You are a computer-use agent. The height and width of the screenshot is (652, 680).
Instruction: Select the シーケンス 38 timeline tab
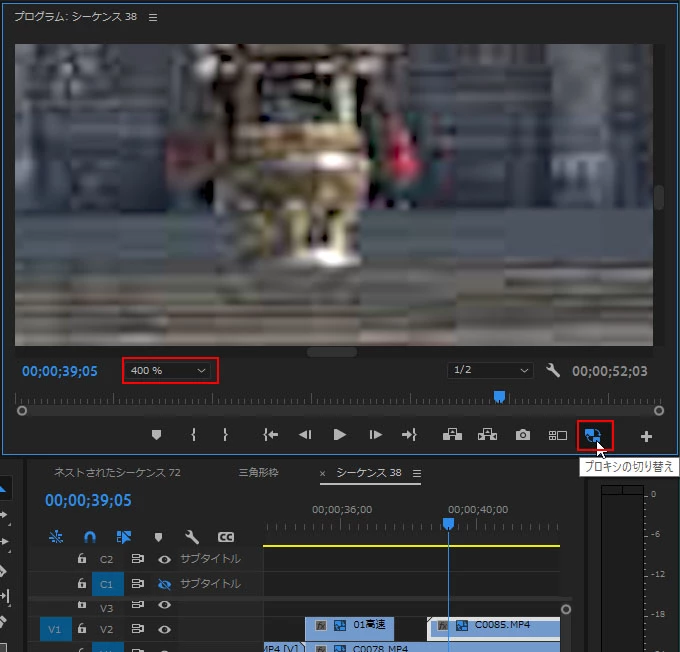369,472
